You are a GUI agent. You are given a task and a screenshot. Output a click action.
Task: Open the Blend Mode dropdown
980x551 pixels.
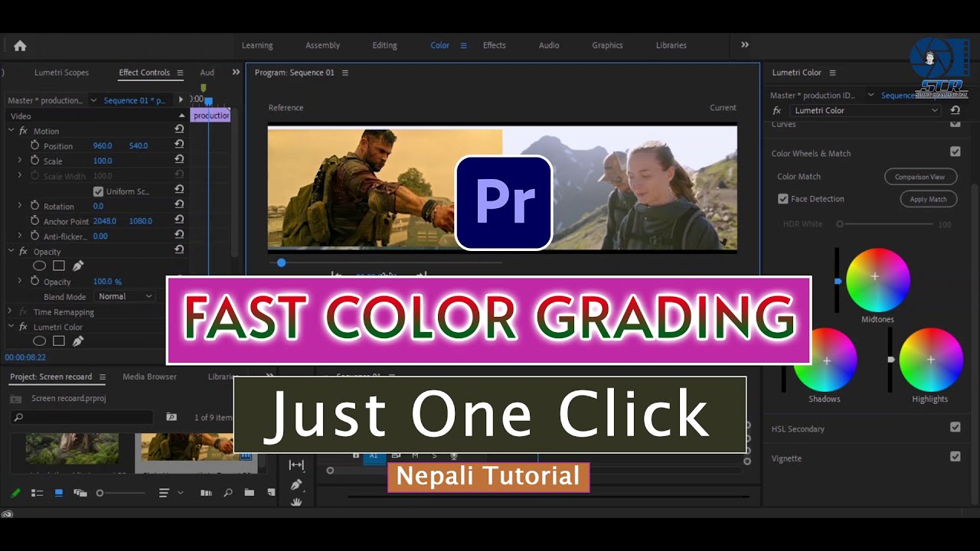point(126,296)
